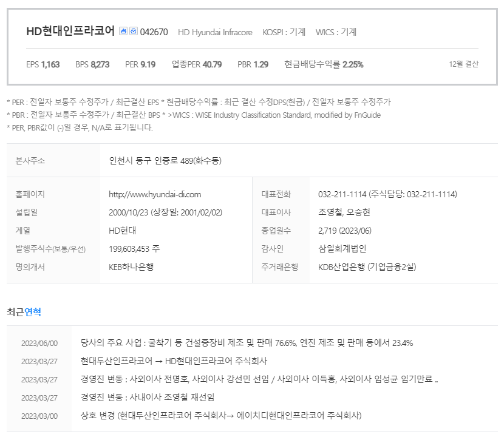Click the blue 연혁 heading link
This screenshot has width=504, height=437.
[33, 312]
